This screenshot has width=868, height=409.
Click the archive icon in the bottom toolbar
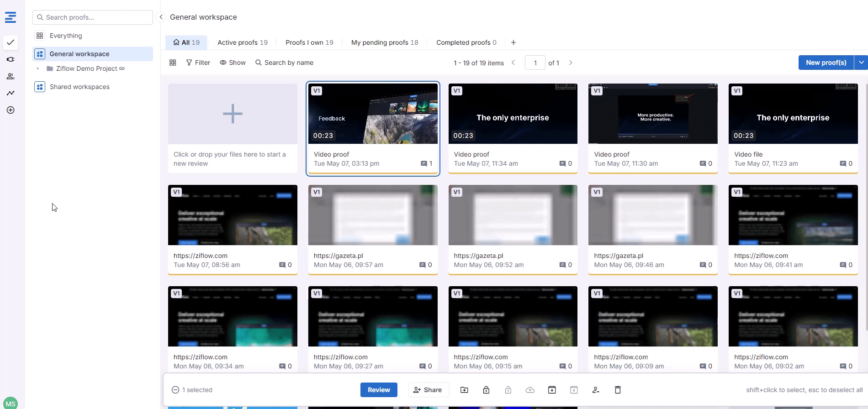pyautogui.click(x=552, y=390)
